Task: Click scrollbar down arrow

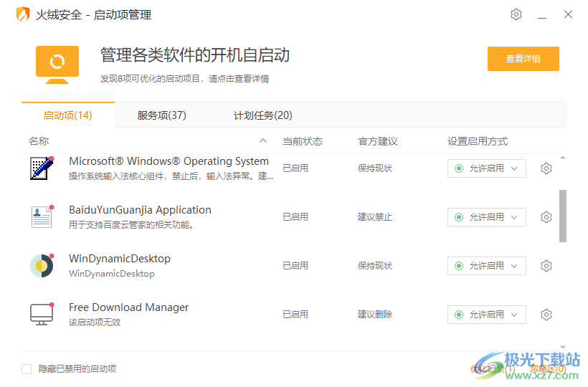Action: coord(562,347)
